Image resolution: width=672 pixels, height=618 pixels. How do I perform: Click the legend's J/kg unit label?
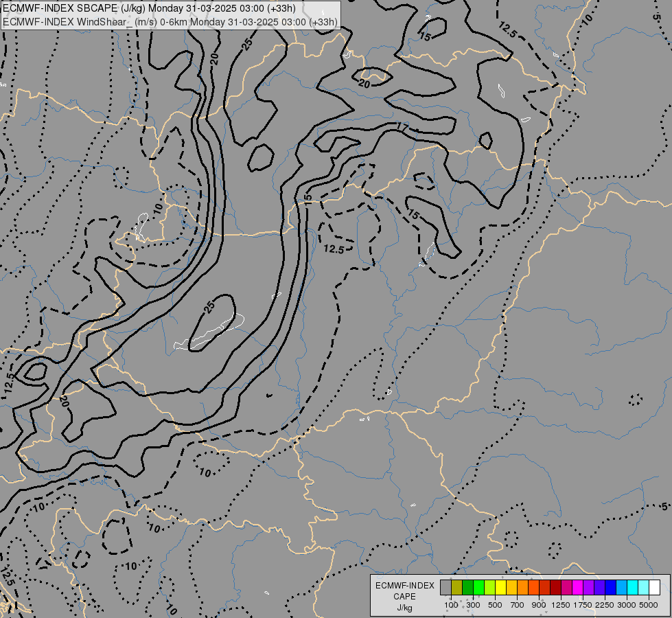point(404,608)
